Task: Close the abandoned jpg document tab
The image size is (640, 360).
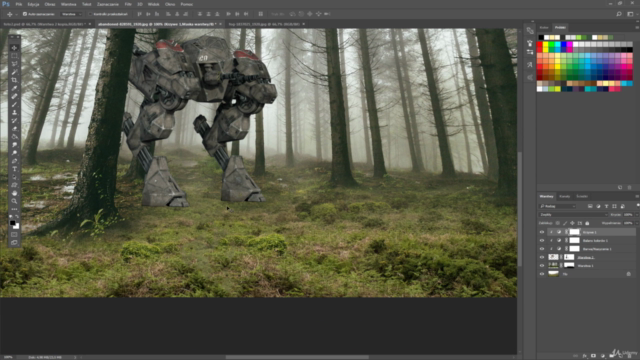Action: (220, 24)
